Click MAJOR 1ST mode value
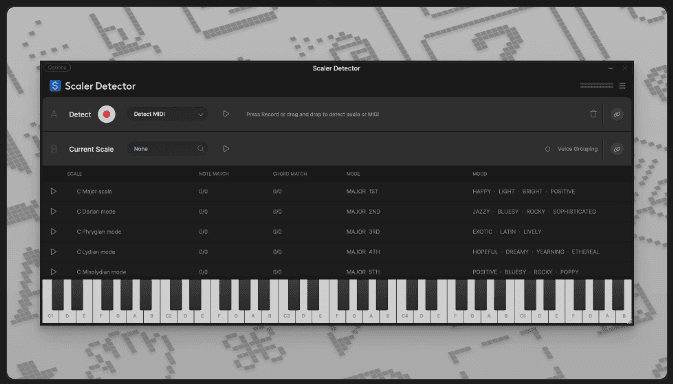Viewport: 673px width, 384px height. click(362, 191)
